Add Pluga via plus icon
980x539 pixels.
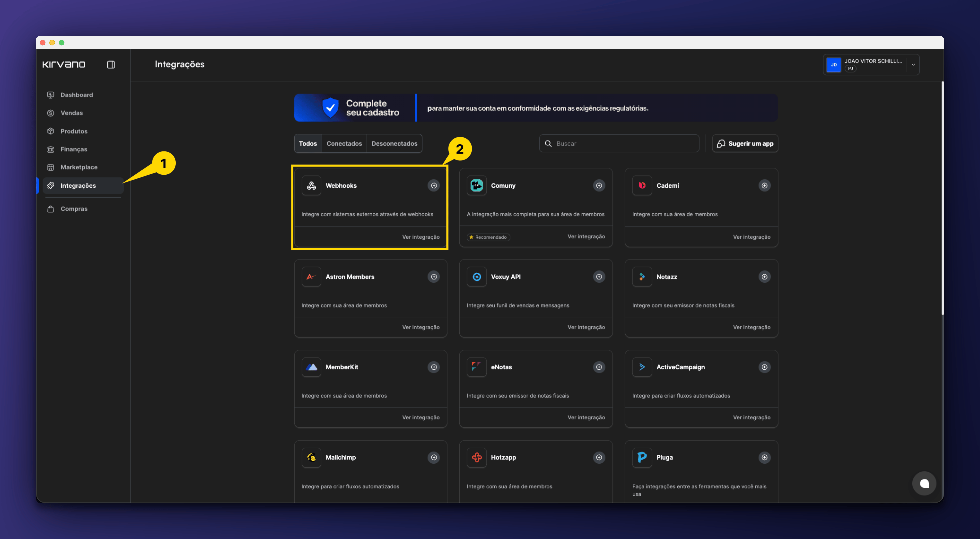764,458
